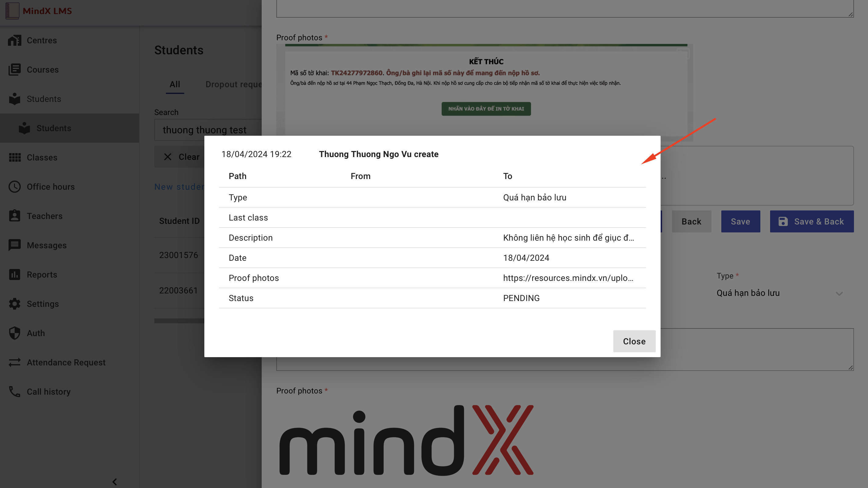Click the Call history phone icon
The image size is (868, 488).
pyautogui.click(x=15, y=392)
